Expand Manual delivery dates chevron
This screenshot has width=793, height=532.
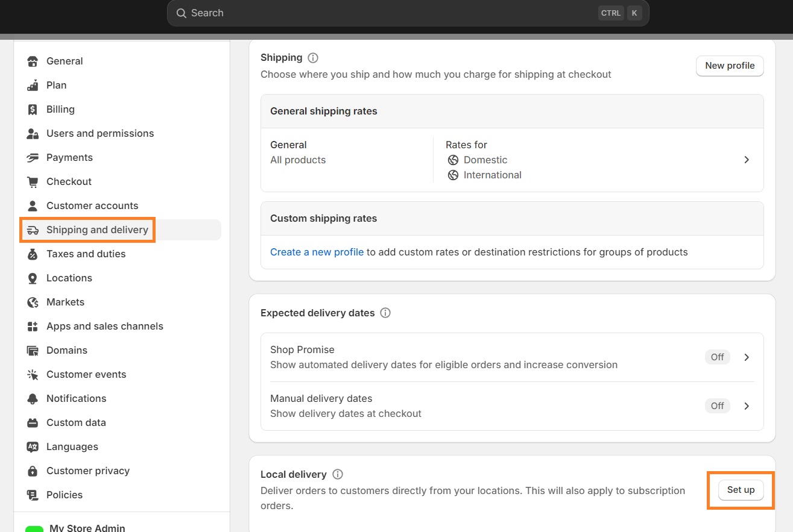(x=747, y=405)
